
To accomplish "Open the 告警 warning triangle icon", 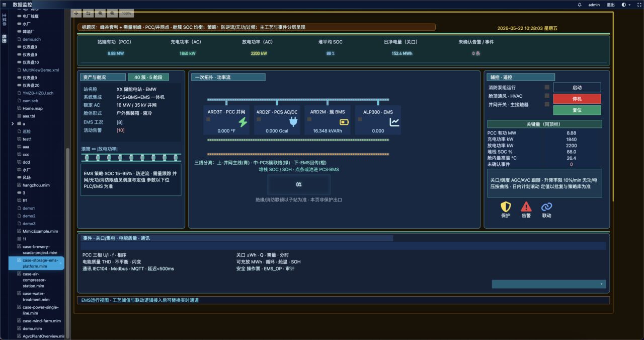I will [x=526, y=207].
